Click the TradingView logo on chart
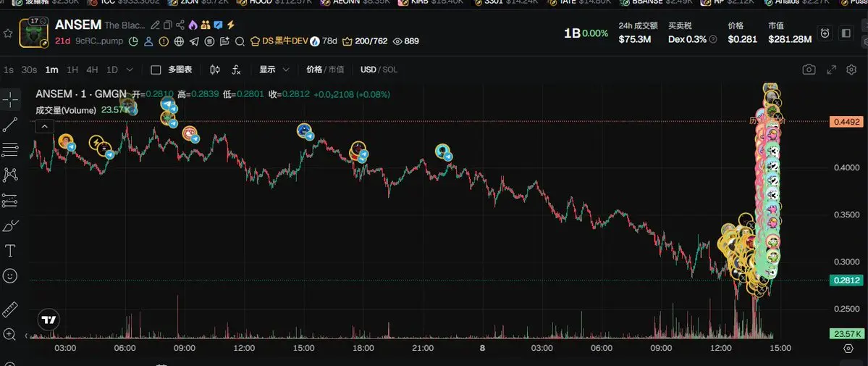868x366 pixels. coord(49,320)
